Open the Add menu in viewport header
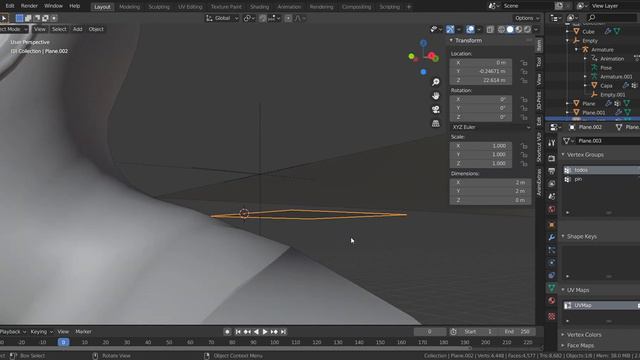 click(x=78, y=29)
